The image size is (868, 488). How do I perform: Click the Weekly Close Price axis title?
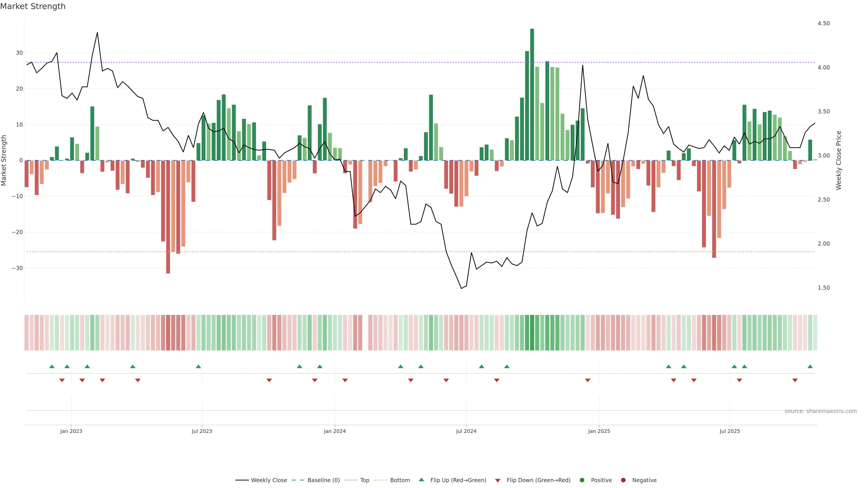click(839, 160)
